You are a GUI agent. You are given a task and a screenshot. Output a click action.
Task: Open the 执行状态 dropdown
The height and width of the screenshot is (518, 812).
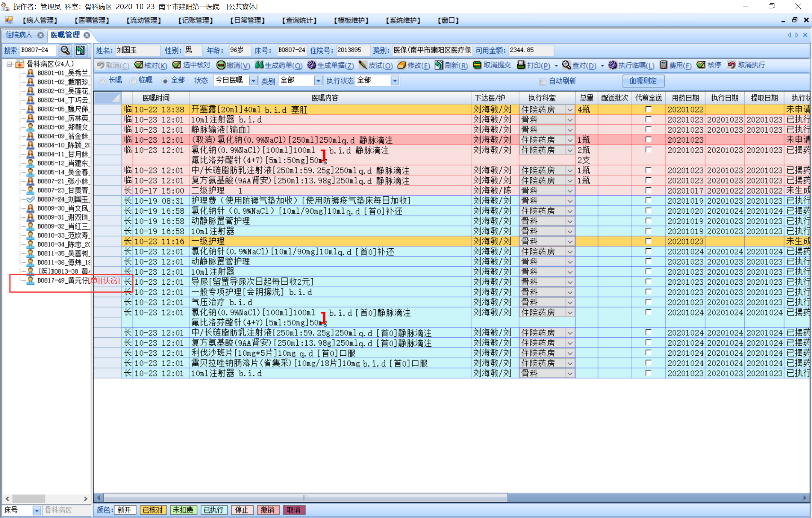(394, 81)
